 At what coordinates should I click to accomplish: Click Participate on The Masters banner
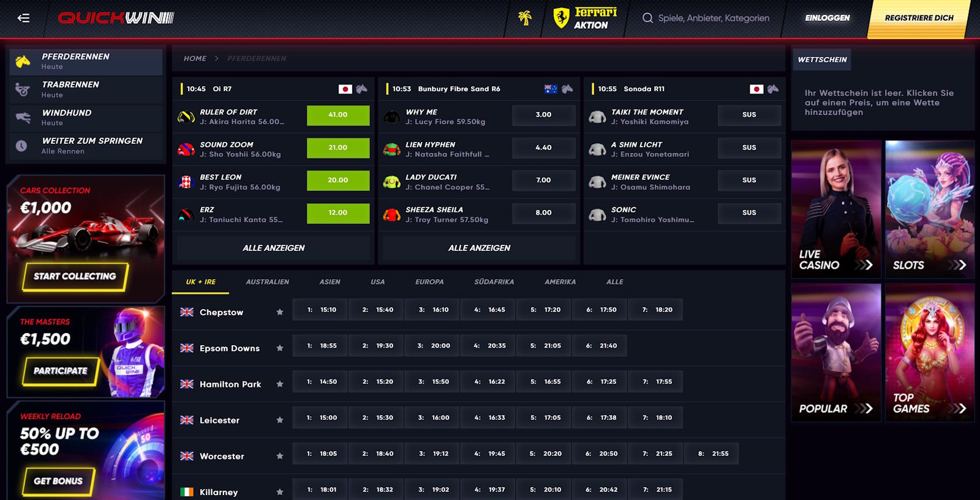pos(61,371)
